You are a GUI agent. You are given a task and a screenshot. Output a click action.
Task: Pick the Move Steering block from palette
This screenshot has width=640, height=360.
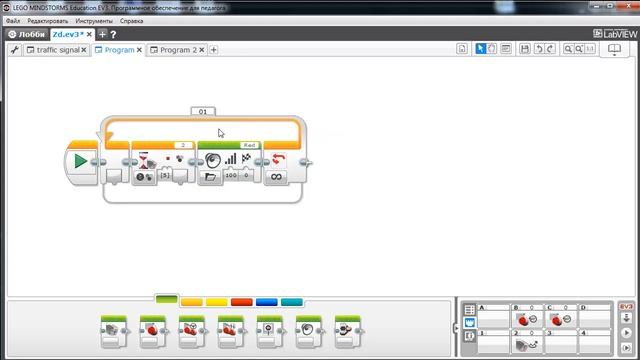coord(191,331)
